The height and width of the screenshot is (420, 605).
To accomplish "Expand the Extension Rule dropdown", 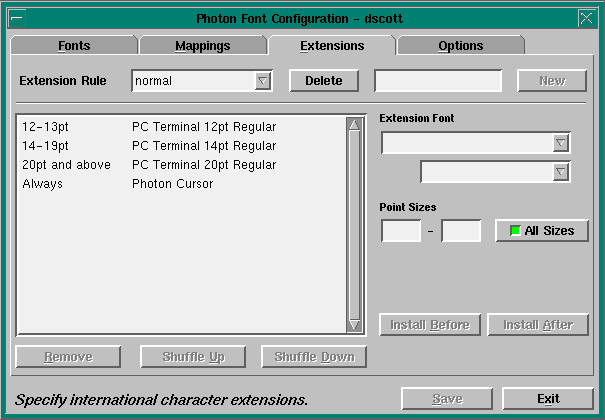I will point(263,81).
